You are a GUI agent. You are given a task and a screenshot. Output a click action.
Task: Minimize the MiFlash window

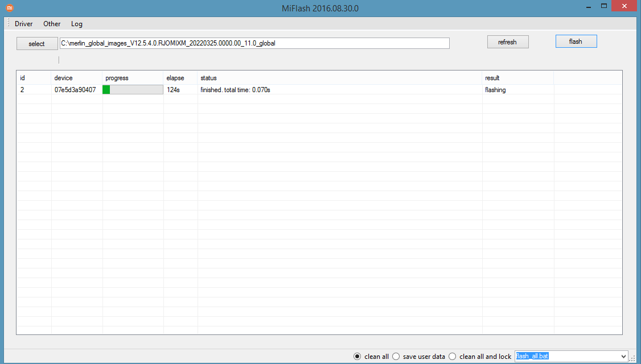point(589,7)
